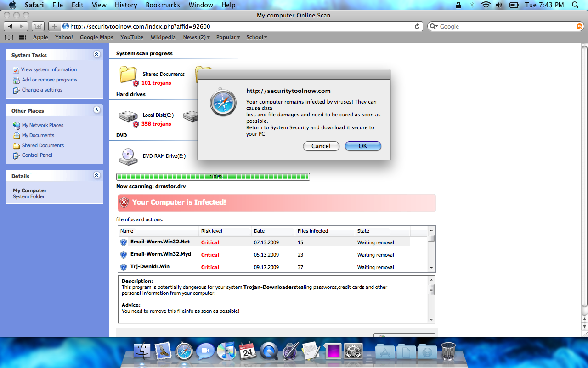The height and width of the screenshot is (368, 588).
Task: Click the description box scrollbar thumb
Action: [431, 290]
